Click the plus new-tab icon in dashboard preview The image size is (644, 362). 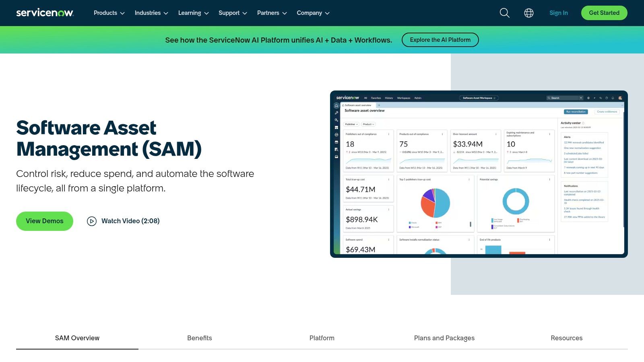(379, 105)
